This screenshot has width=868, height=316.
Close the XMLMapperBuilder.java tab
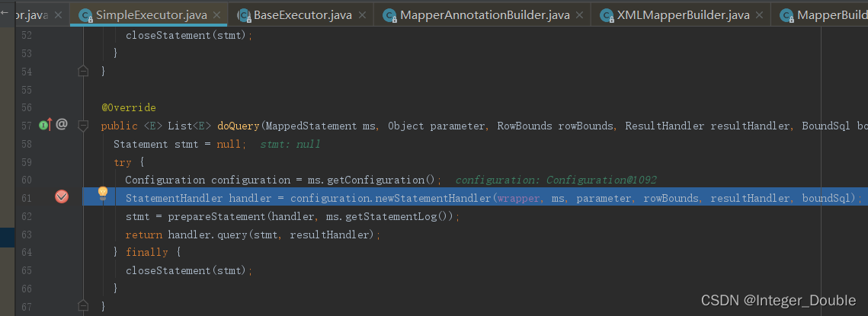point(760,15)
